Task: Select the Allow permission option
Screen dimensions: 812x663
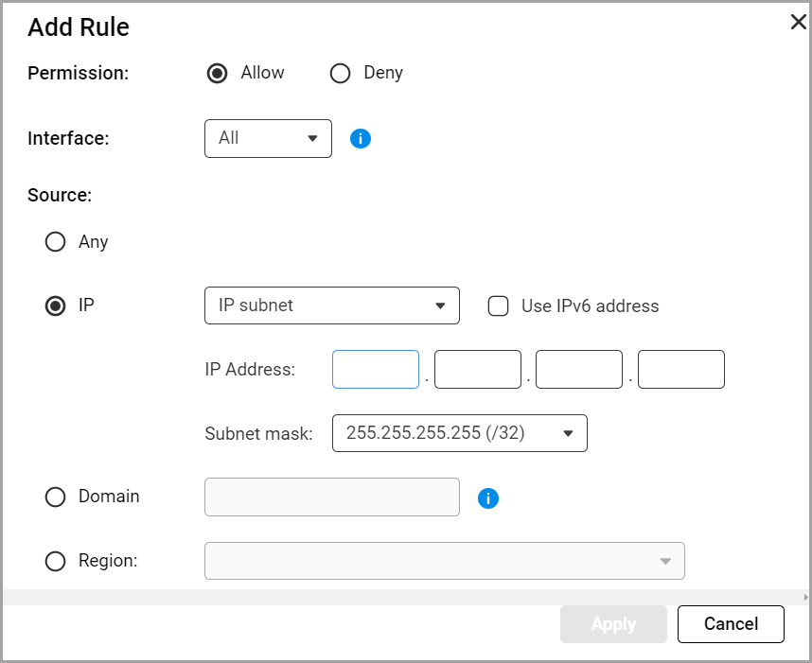Action: (x=218, y=74)
